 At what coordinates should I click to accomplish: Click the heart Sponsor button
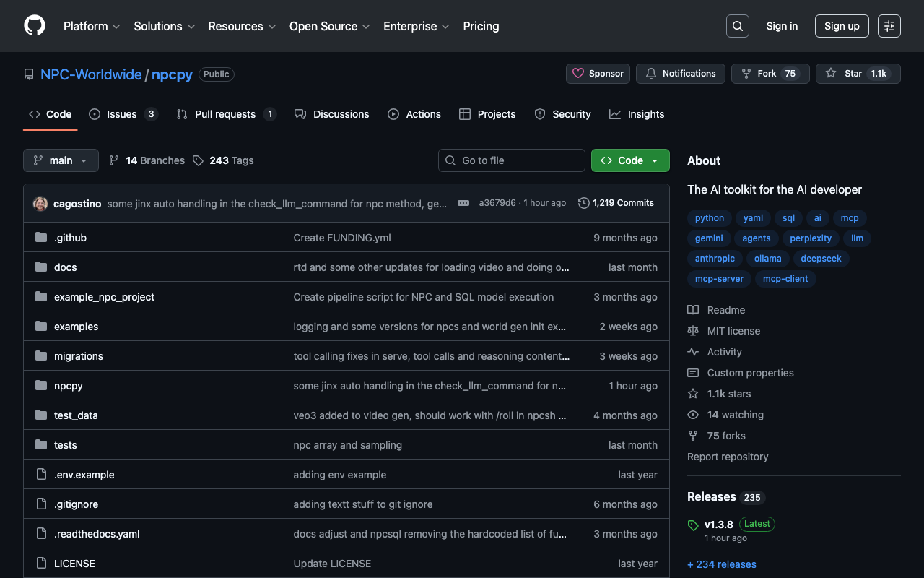(598, 74)
